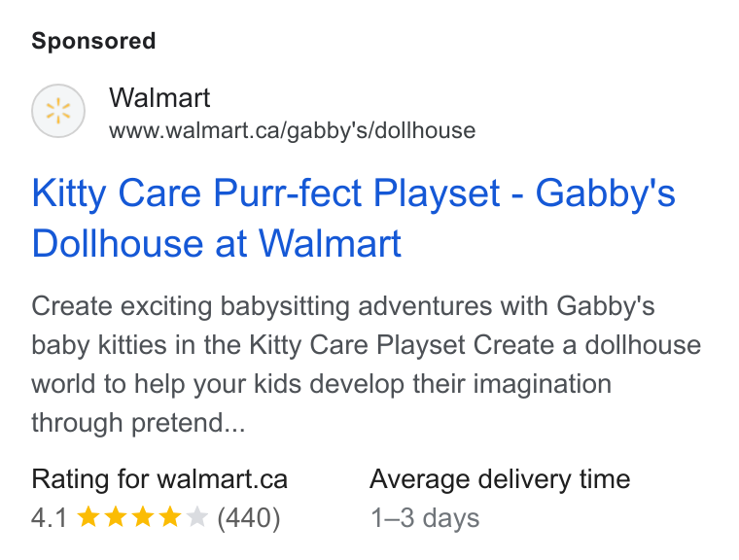The height and width of the screenshot is (560, 739).
Task: Click the 'Dollhouse at Walmart' headline line
Action: (216, 243)
